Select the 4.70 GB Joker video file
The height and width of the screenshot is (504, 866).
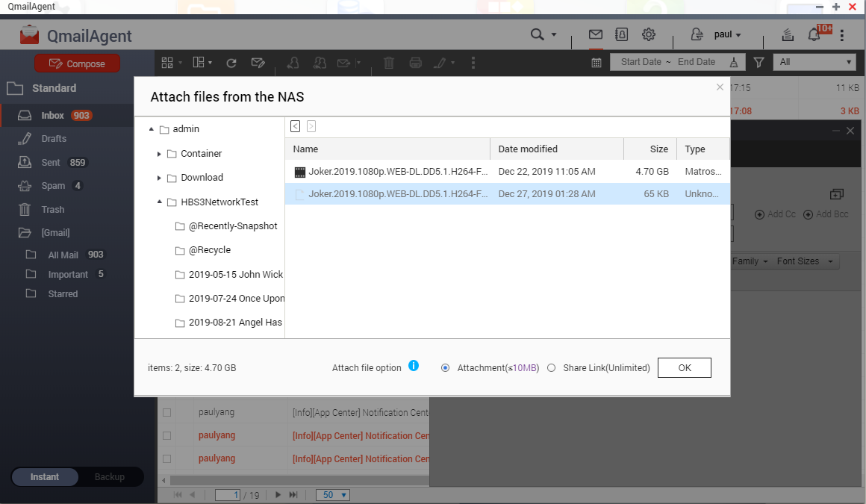click(x=398, y=172)
